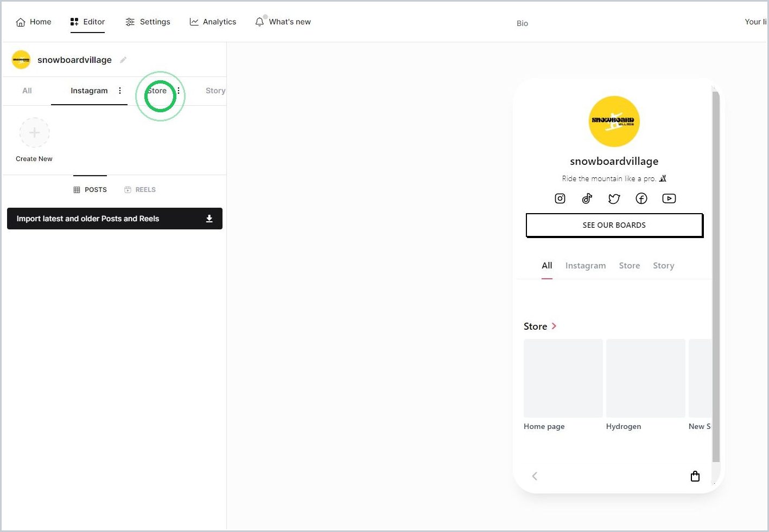Screen dimensions: 769x532
Task: Open the Store tab three-dot menu
Action: pos(179,91)
